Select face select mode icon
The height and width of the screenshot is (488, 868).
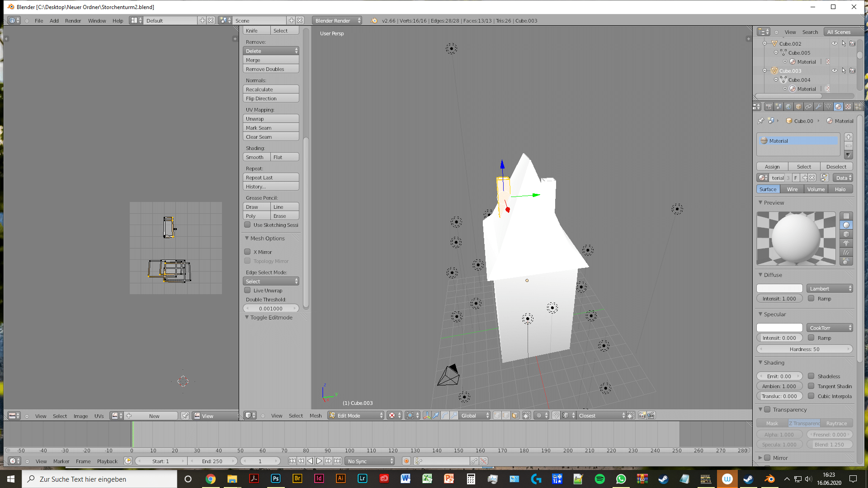tap(515, 415)
